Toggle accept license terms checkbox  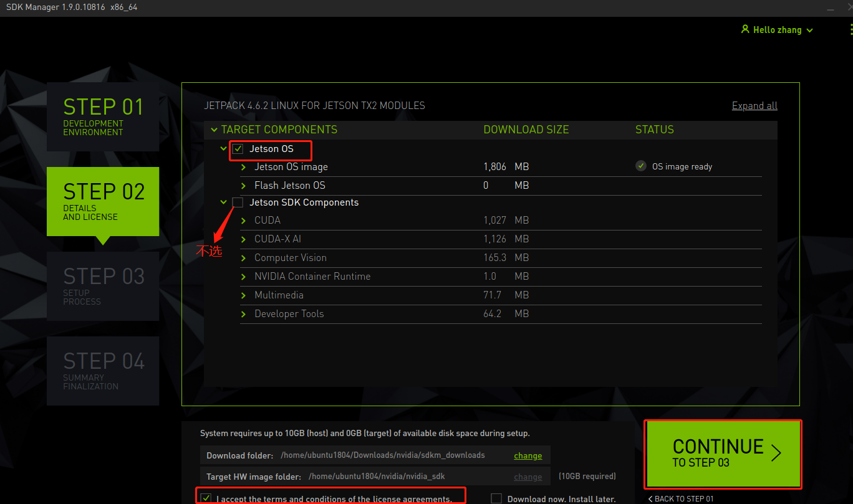206,498
